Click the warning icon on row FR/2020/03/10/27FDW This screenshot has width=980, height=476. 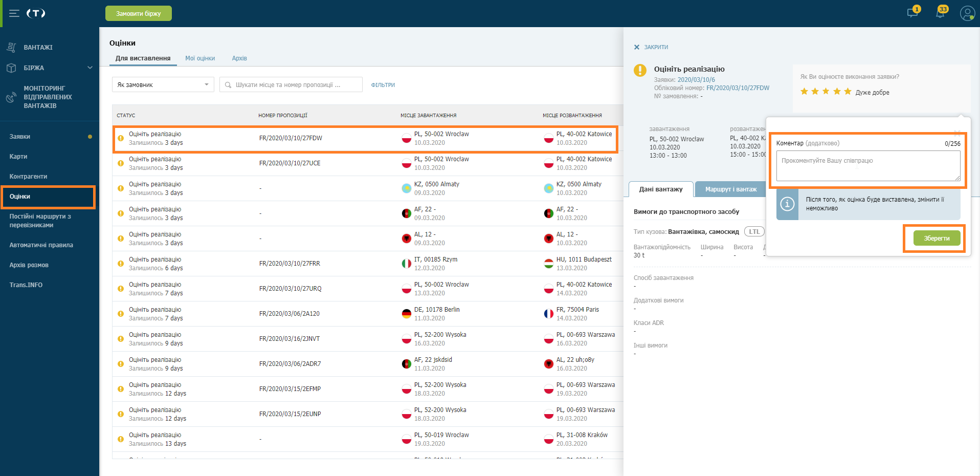click(121, 138)
